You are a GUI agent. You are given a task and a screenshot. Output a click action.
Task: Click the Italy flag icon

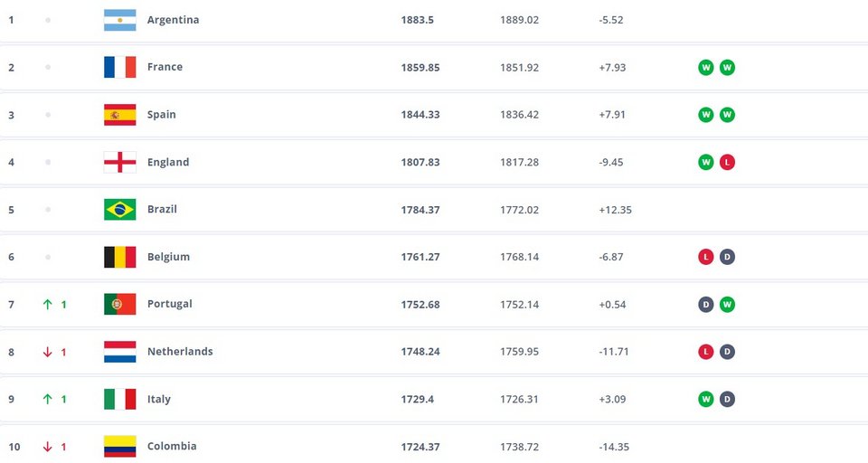point(119,399)
